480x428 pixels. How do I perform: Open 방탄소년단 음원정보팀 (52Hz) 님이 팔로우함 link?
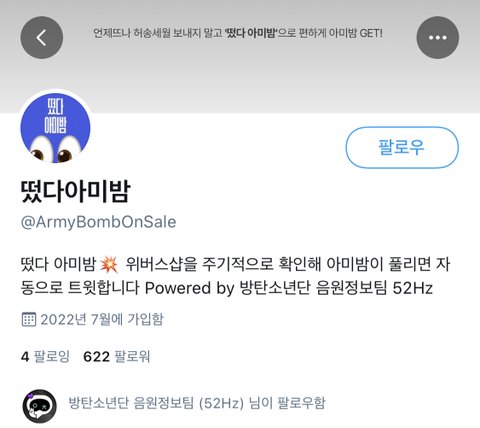point(197,403)
